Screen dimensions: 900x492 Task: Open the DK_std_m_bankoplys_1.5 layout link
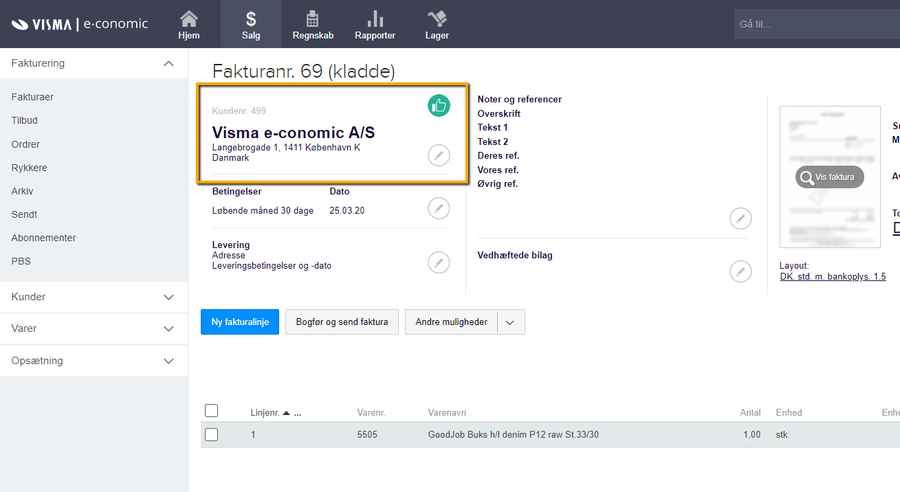[x=833, y=277]
